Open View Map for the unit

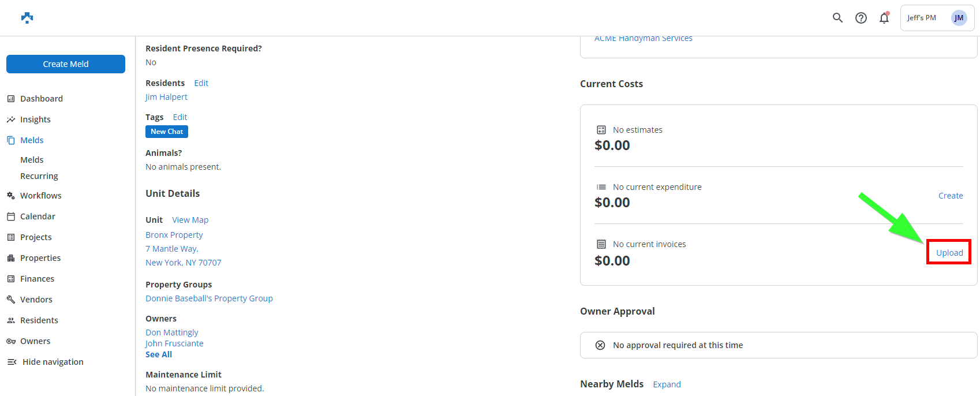(190, 220)
